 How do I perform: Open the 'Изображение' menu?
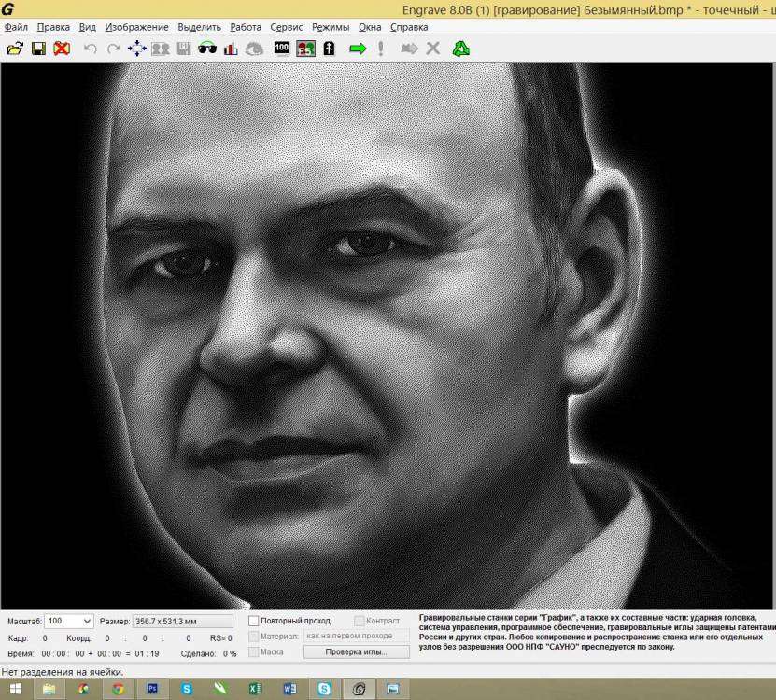[136, 27]
